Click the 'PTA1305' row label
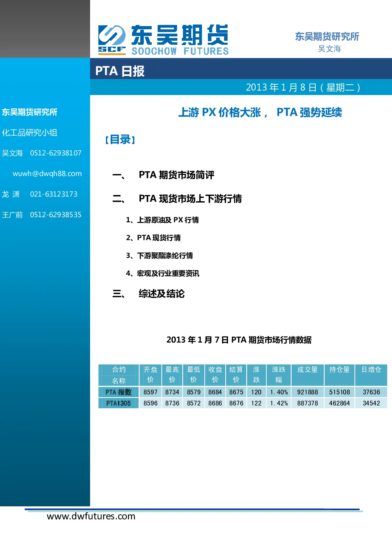Image resolution: width=392 pixels, height=555 pixels. (x=119, y=403)
